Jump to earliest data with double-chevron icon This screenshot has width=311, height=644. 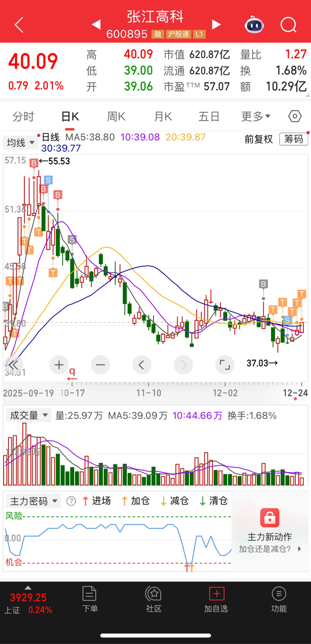pyautogui.click(x=13, y=365)
